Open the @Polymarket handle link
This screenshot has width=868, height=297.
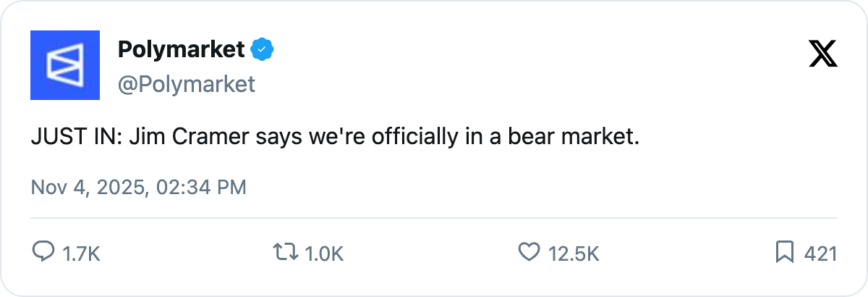[186, 85]
